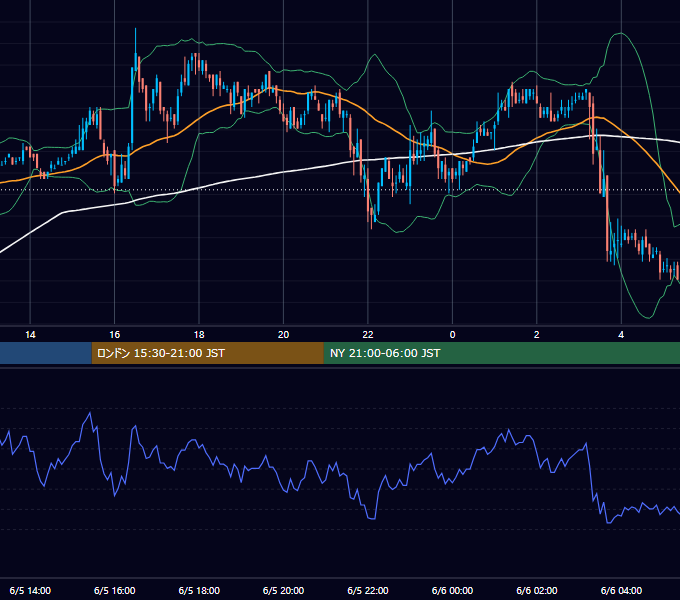Viewport: 680px width, 600px height.
Task: Click the time axis label 2
Action: (x=536, y=335)
